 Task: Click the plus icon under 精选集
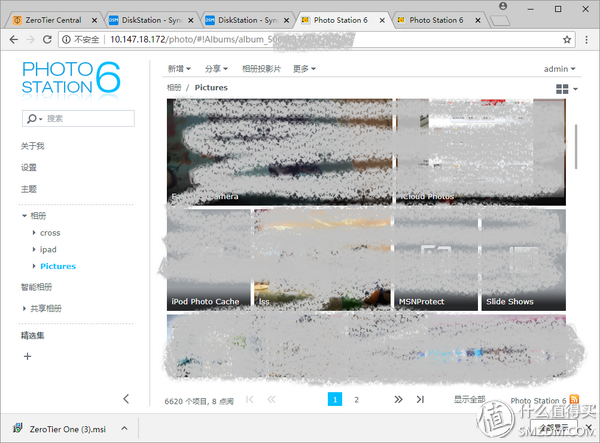tap(27, 356)
